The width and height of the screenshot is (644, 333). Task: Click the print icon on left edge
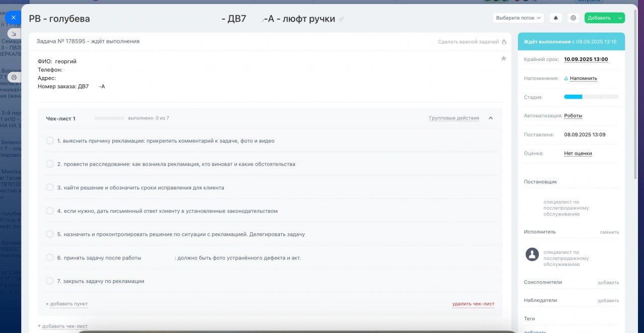(14, 77)
